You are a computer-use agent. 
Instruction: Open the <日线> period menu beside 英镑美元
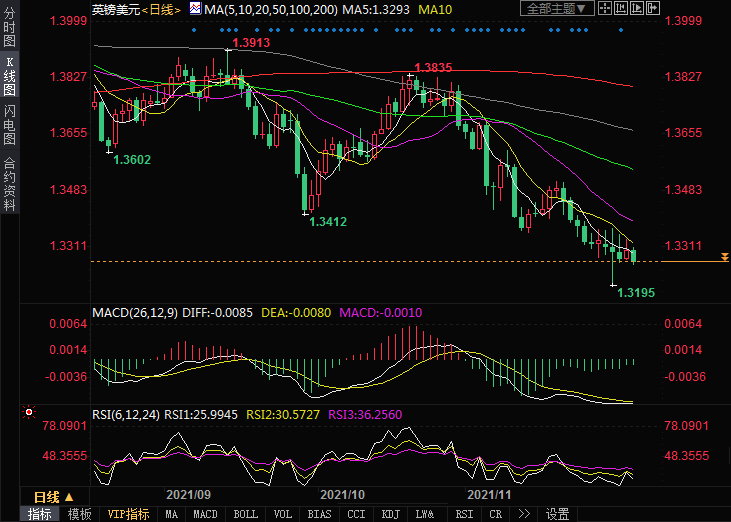tap(161, 10)
